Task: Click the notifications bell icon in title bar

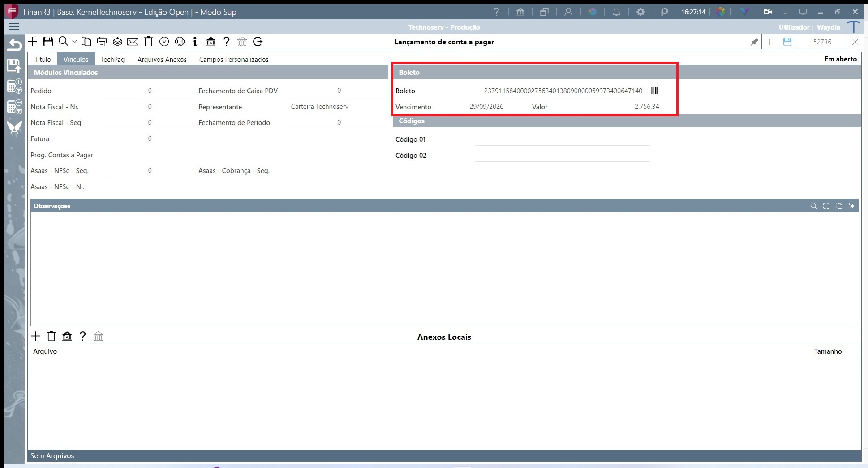Action: click(x=616, y=12)
